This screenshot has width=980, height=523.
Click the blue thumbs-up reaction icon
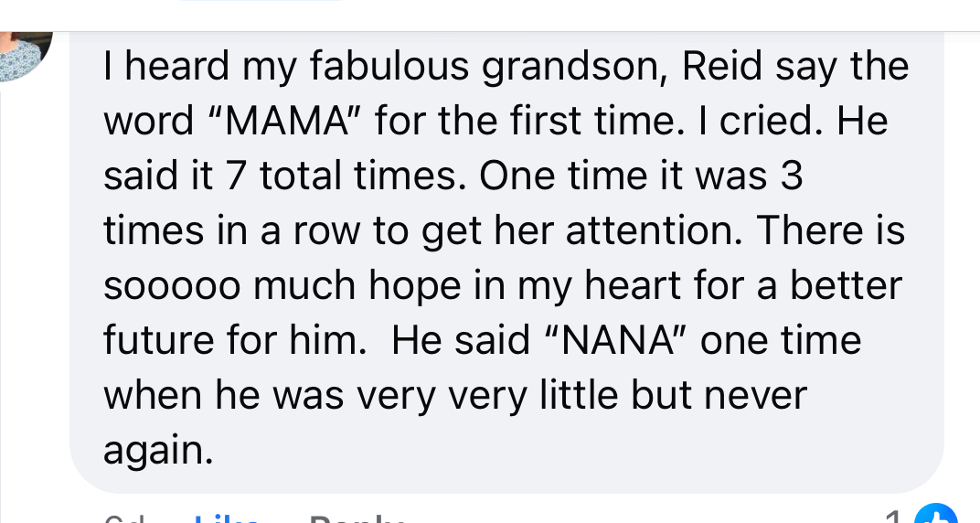pyautogui.click(x=936, y=516)
